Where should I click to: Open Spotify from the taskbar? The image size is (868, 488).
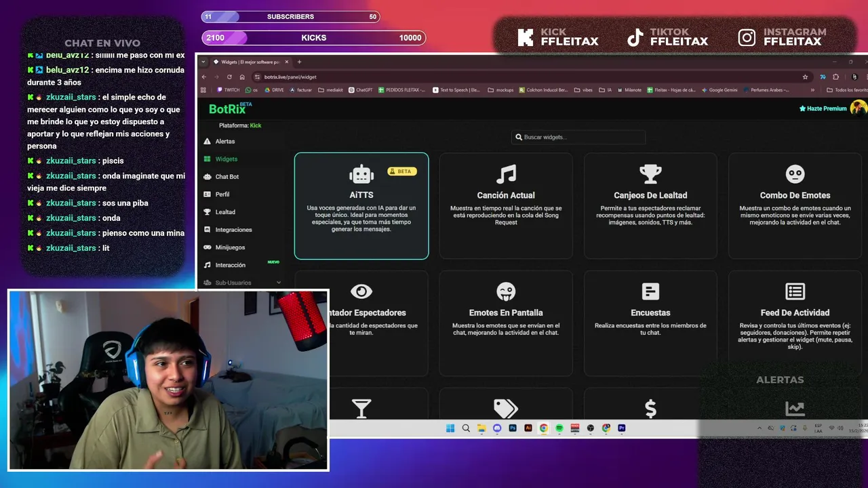[559, 428]
